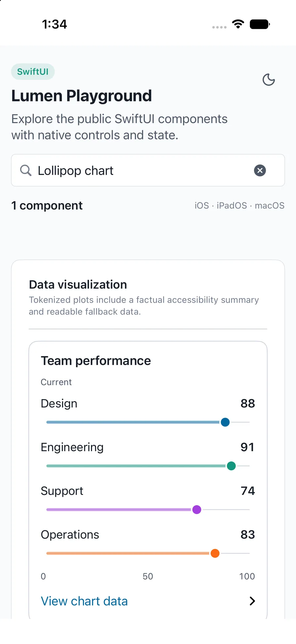296x644 pixels.
Task: Expand chart data using the chevron arrow
Action: pos(252,601)
